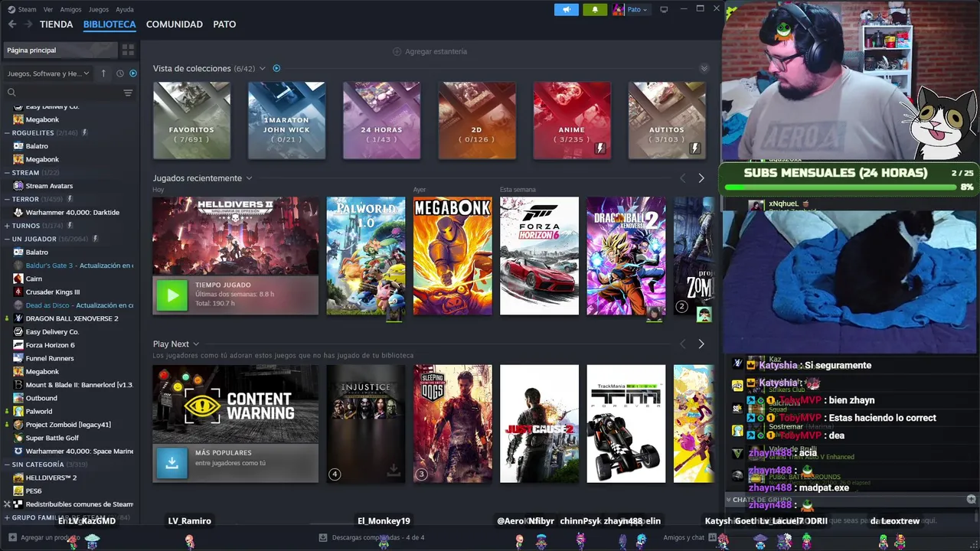Switch to the COMUNIDAD tab
Image resolution: width=980 pixels, height=551 pixels.
point(175,24)
